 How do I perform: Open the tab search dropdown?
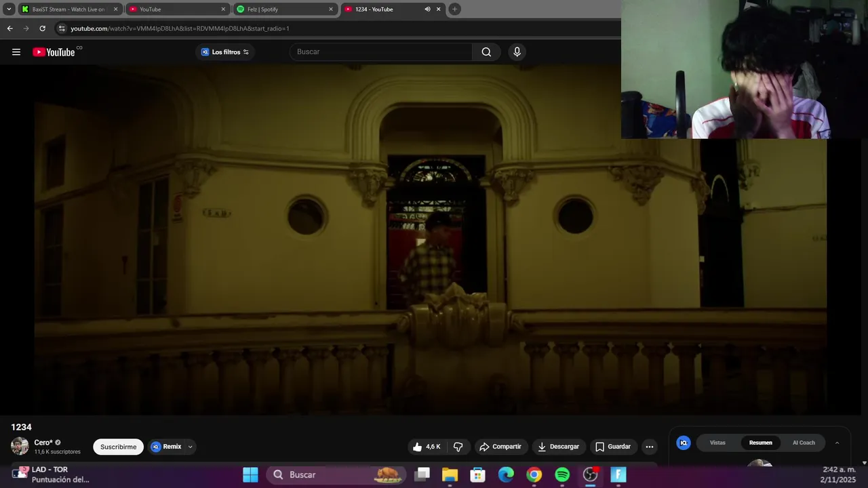(9, 9)
